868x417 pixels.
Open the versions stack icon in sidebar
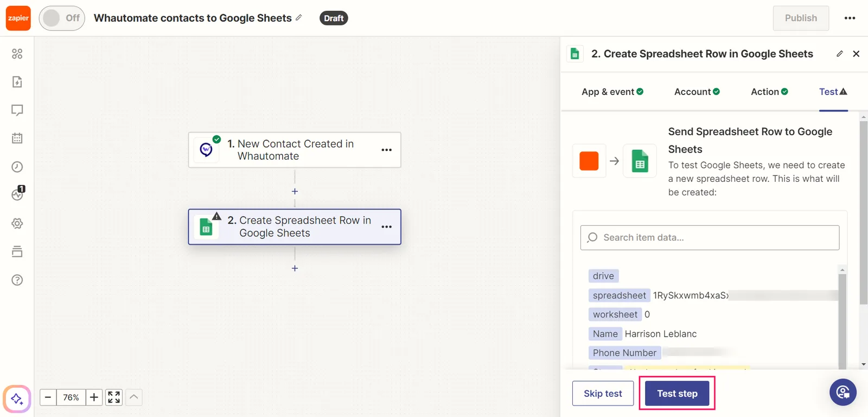click(x=17, y=251)
